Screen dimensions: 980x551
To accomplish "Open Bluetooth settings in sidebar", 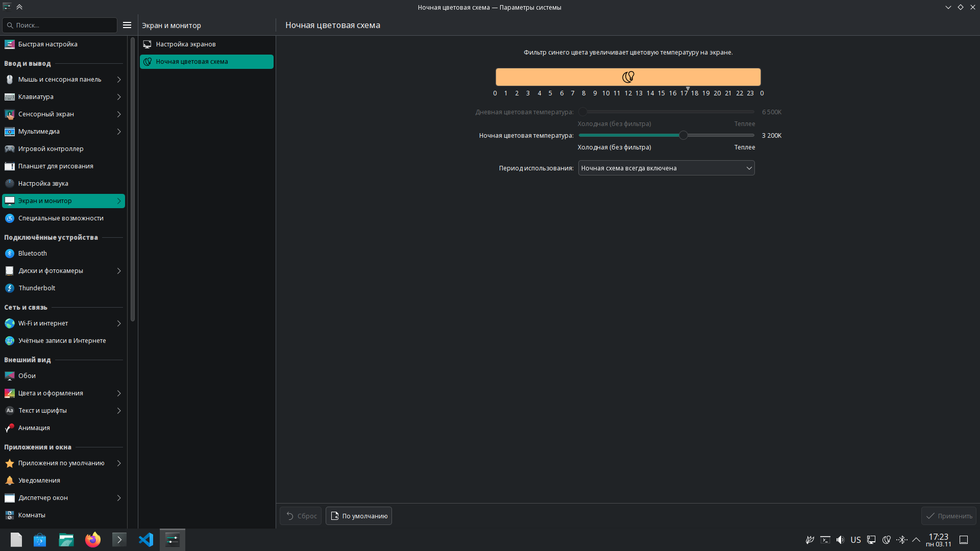I will click(33, 254).
